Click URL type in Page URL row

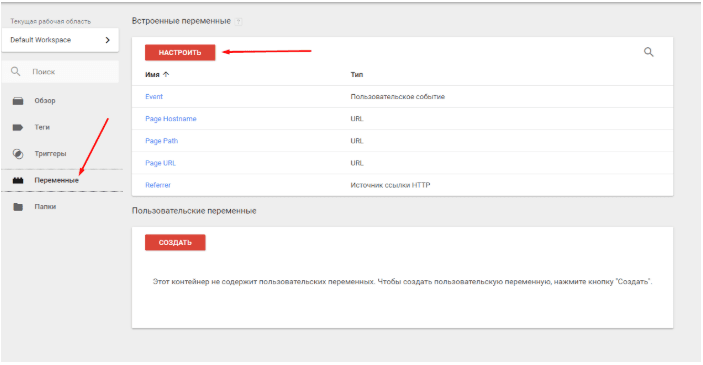(357, 163)
